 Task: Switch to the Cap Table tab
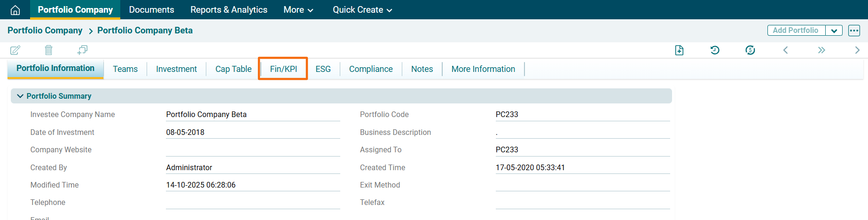click(x=233, y=69)
